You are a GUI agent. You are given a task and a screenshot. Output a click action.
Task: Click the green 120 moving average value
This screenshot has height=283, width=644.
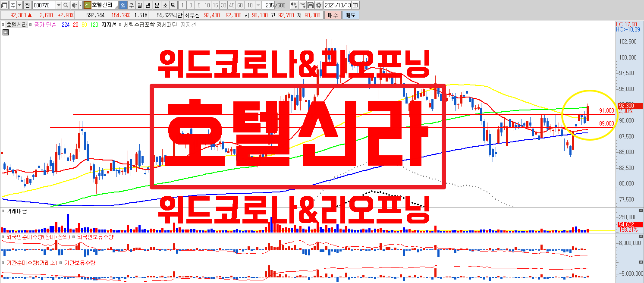(x=94, y=25)
